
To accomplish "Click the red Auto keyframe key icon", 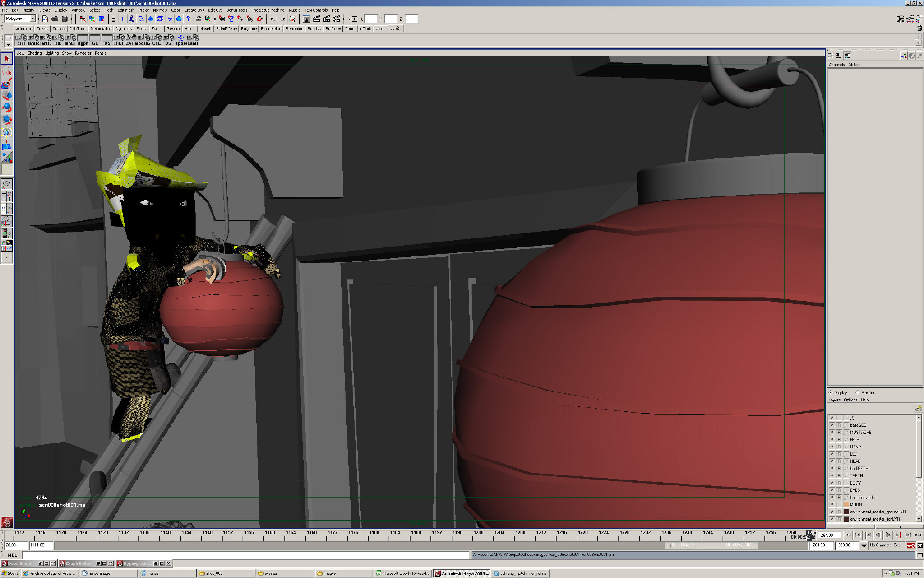I will [x=910, y=545].
